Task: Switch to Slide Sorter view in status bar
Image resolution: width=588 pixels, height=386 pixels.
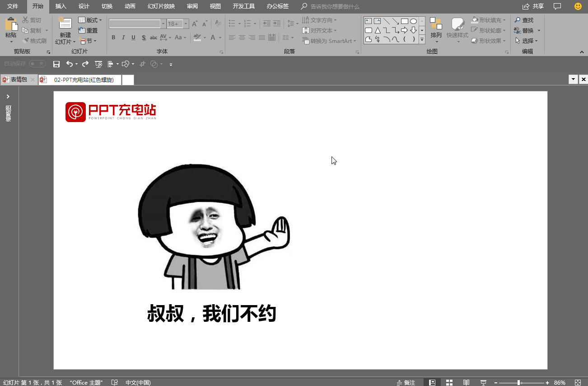Action: click(x=449, y=382)
